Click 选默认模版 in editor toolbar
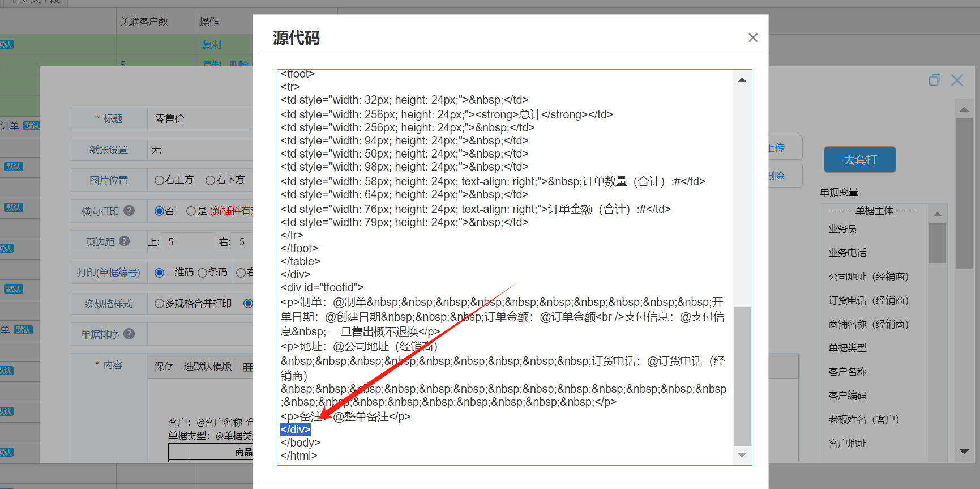 (x=208, y=367)
